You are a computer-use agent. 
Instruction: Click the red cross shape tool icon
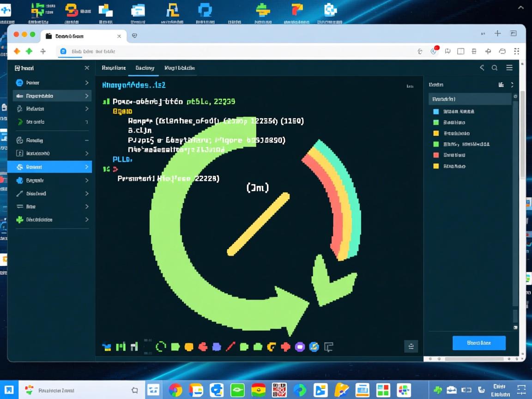pyautogui.click(x=286, y=346)
